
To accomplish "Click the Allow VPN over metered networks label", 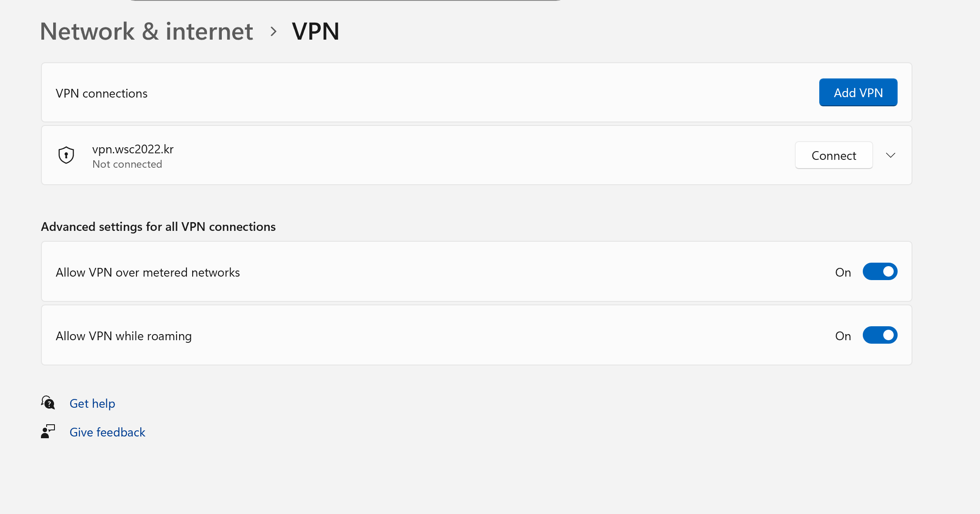I will (x=148, y=272).
